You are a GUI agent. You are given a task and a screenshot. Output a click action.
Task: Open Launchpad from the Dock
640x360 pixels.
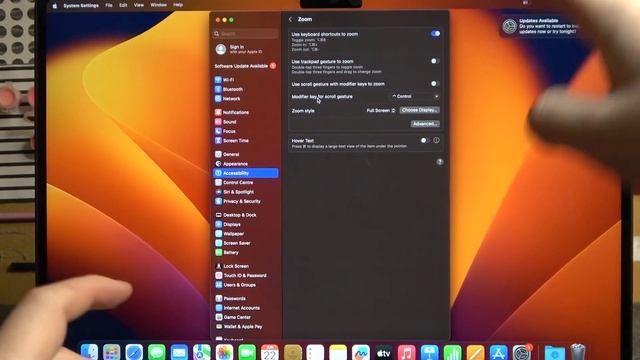coord(111,353)
